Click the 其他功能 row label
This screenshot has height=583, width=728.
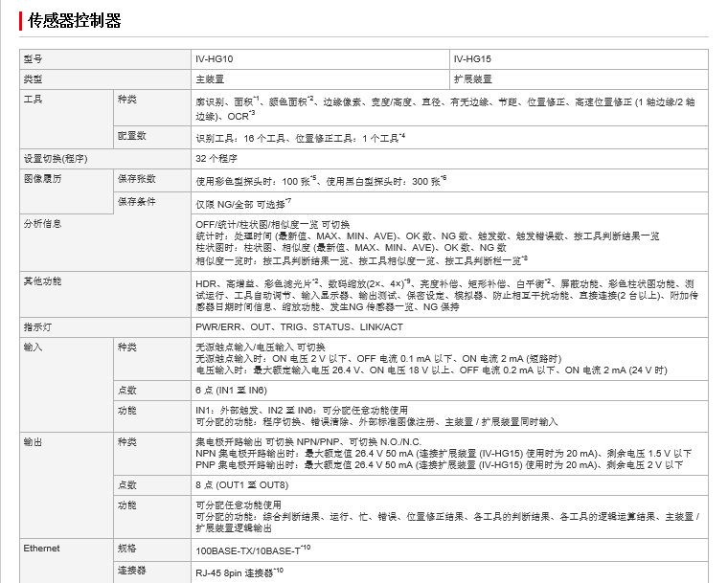(x=41, y=280)
